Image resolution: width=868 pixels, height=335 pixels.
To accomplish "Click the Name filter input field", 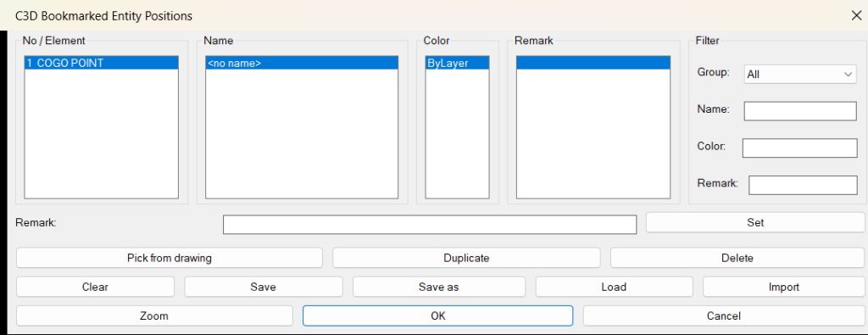I will click(800, 111).
